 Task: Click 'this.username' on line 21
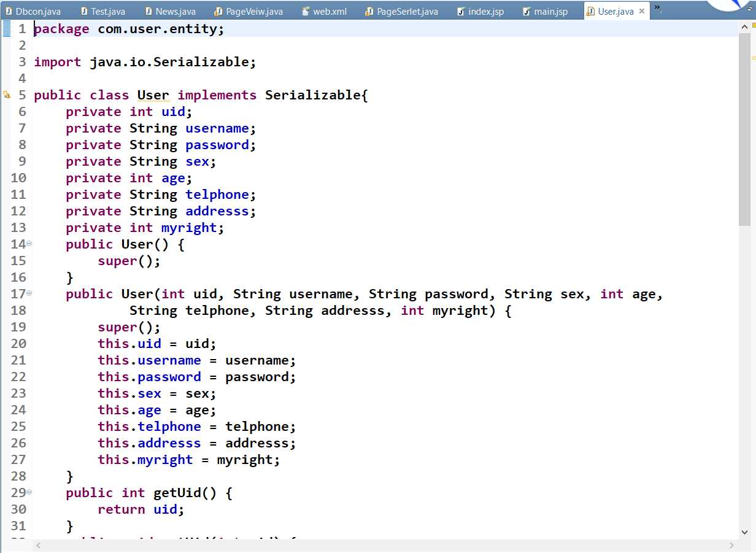149,360
